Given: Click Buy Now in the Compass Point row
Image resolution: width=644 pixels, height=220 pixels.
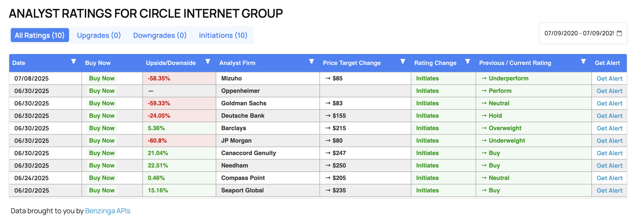Looking at the screenshot, I should click(102, 178).
